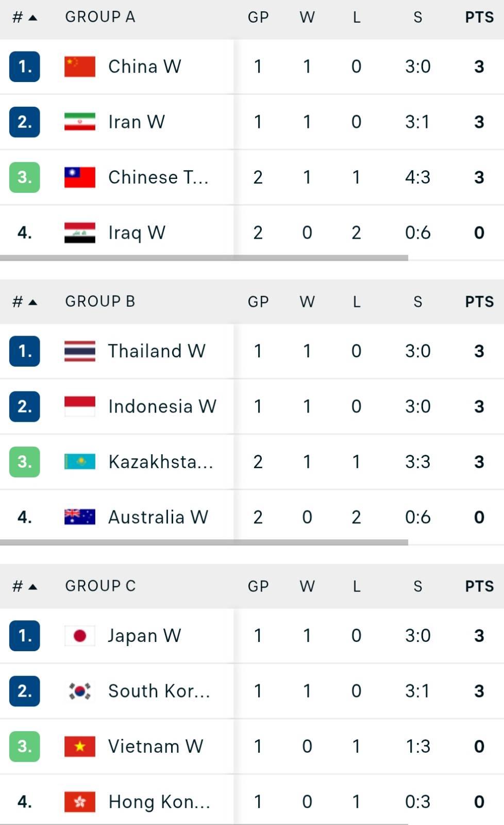504x825 pixels.
Task: Click the Vietnam flag icon
Action: point(80,746)
